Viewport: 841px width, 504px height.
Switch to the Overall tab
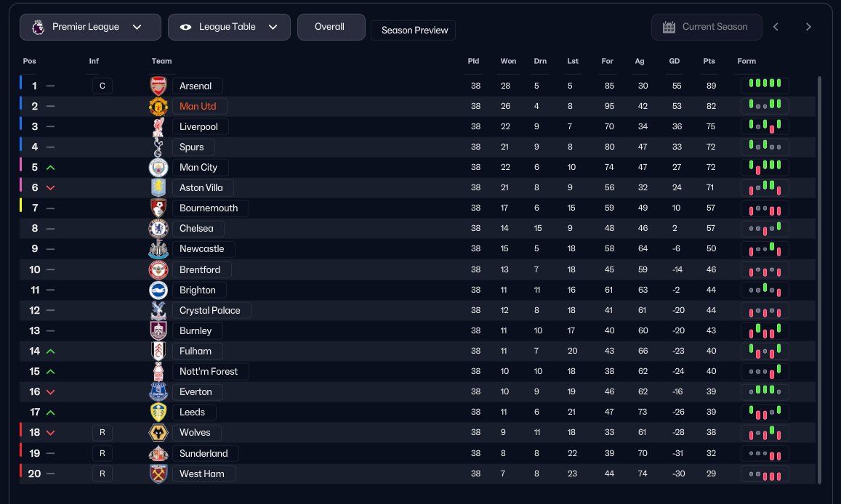coord(330,27)
